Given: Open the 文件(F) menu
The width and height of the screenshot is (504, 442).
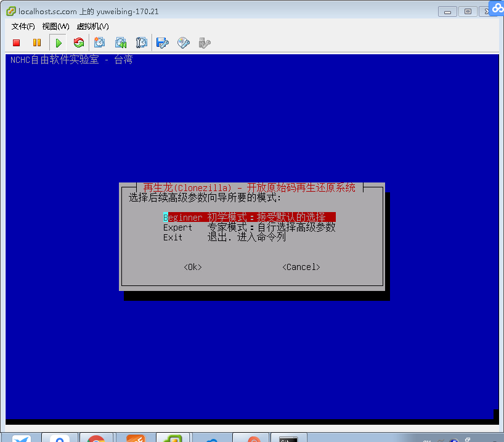Looking at the screenshot, I should click(23, 27).
